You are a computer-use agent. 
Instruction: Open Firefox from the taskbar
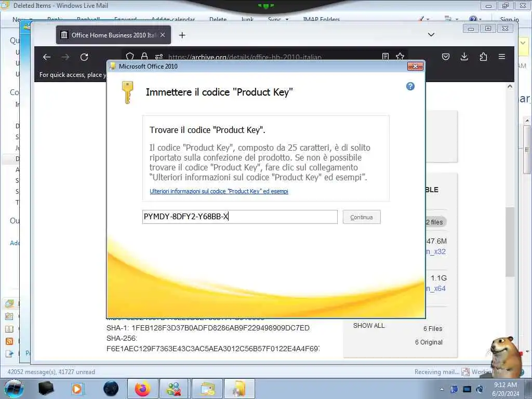pos(143,389)
